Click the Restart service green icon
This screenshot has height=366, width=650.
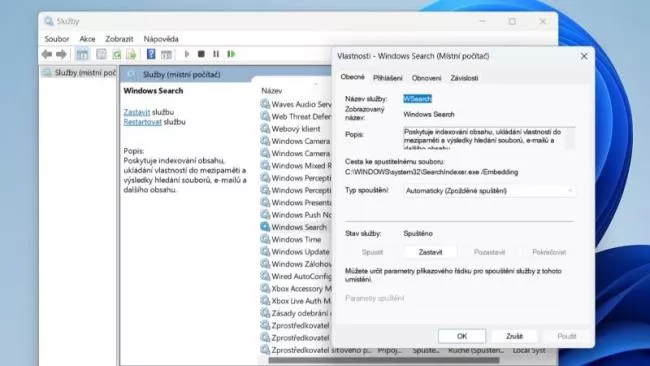point(231,54)
